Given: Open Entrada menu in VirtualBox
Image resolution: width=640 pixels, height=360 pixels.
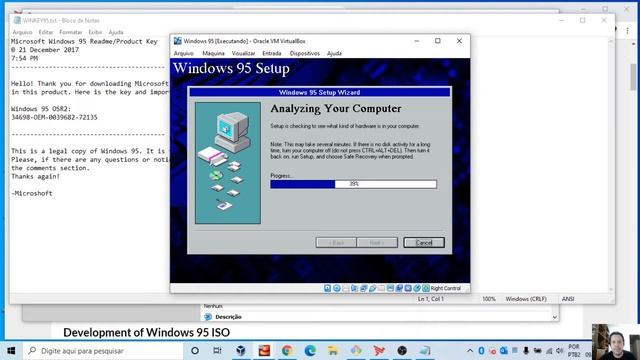Looking at the screenshot, I should (x=272, y=53).
